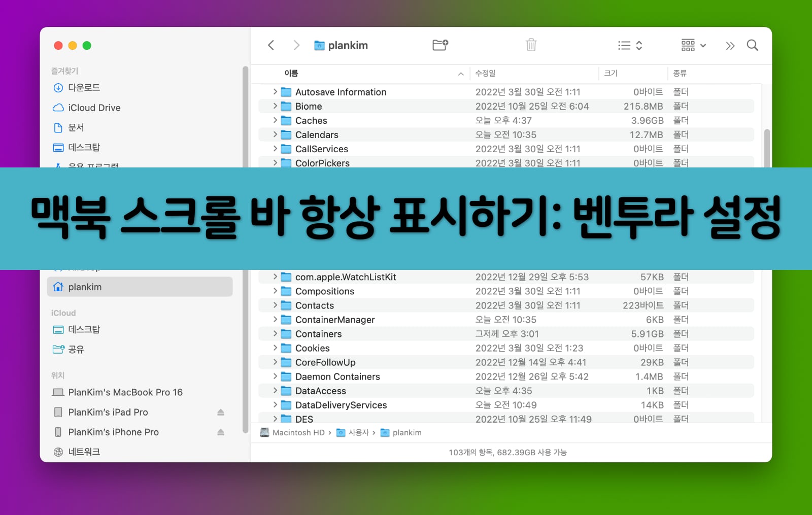Viewport: 812px width, 515px height.
Task: Expand the Autosave Information folder
Action: coord(275,92)
